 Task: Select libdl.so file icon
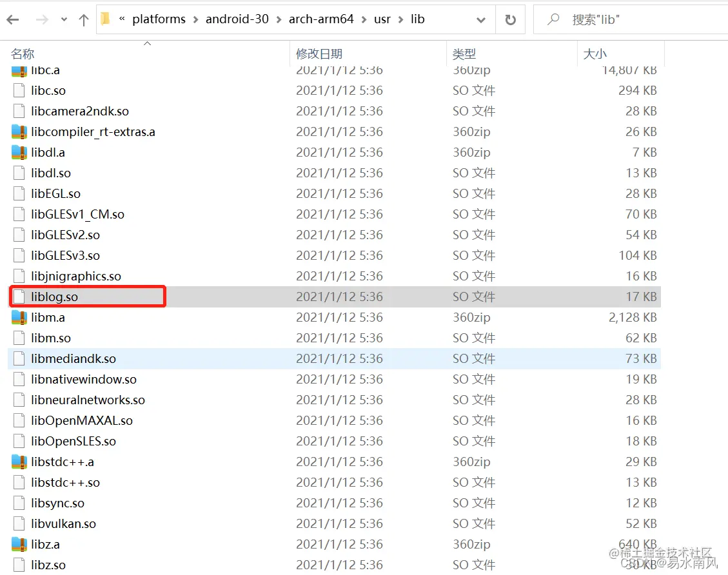[x=19, y=173]
